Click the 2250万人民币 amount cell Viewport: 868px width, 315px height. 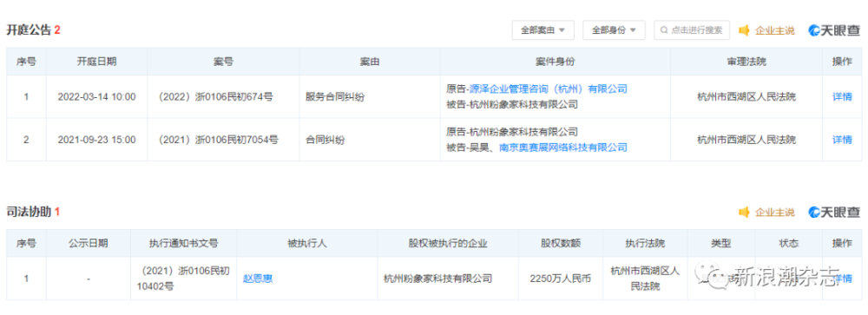pyautogui.click(x=561, y=279)
